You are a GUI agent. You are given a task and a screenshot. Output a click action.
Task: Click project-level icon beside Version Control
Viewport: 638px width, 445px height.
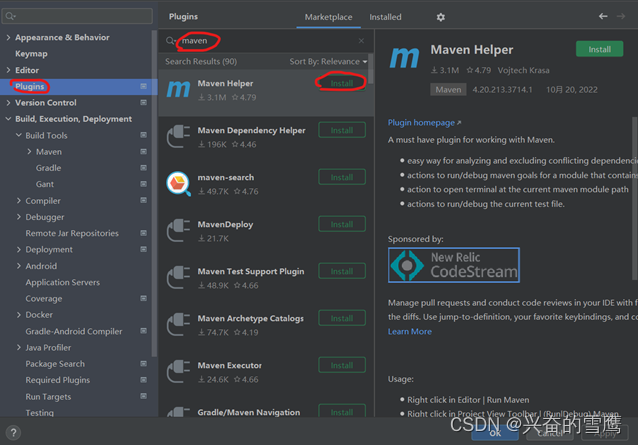point(144,103)
